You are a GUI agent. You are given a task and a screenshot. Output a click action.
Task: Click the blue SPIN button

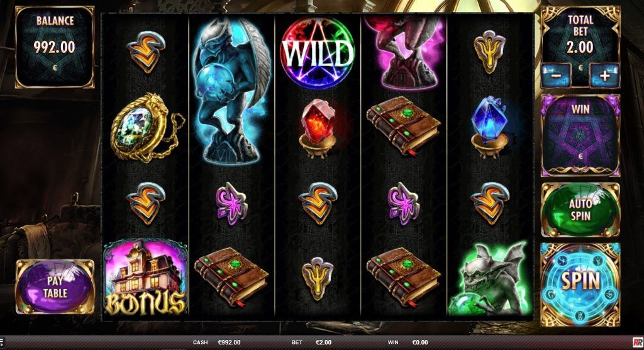(580, 284)
